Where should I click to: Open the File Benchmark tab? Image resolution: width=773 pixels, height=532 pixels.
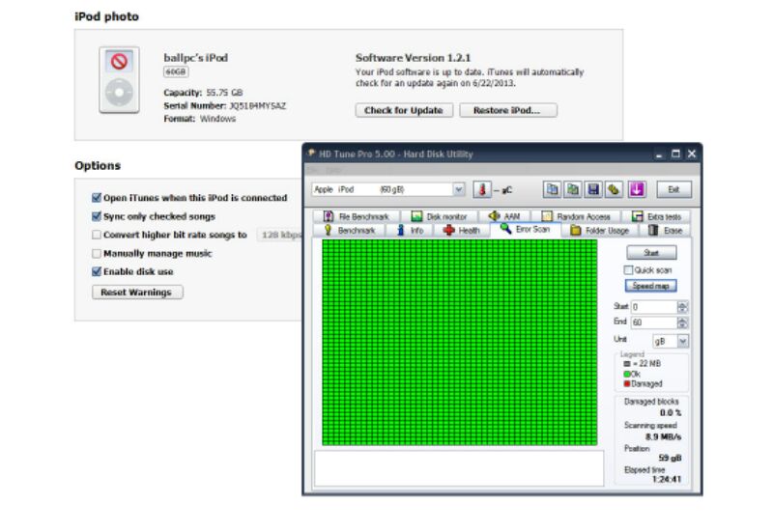coord(356,216)
